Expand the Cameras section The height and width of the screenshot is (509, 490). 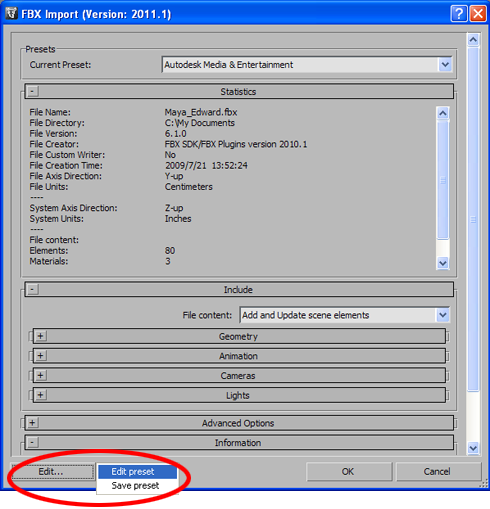pyautogui.click(x=41, y=375)
